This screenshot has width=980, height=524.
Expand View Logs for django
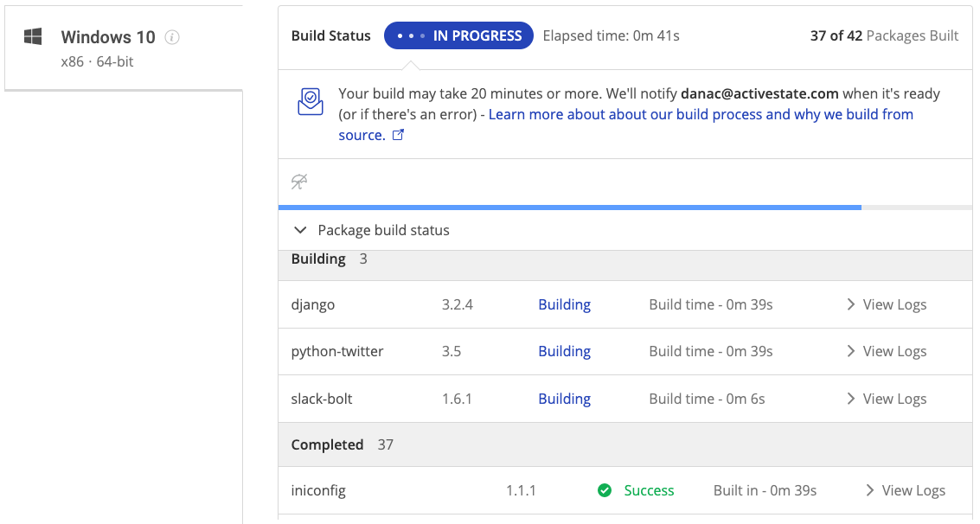(887, 304)
